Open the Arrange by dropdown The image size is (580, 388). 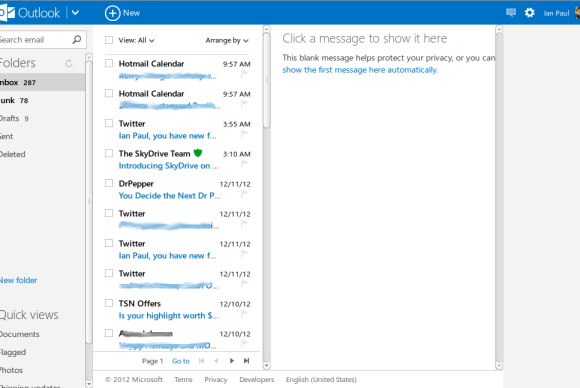coord(227,40)
